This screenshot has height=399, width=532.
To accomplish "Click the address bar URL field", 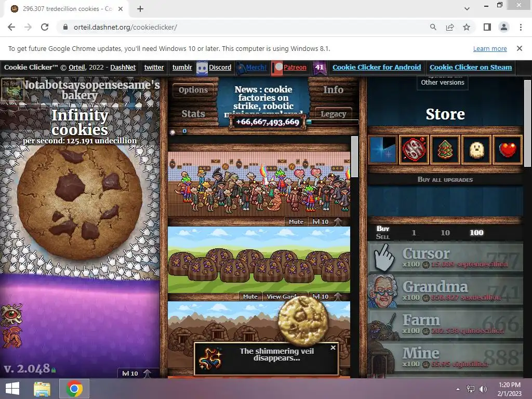I will (244, 27).
